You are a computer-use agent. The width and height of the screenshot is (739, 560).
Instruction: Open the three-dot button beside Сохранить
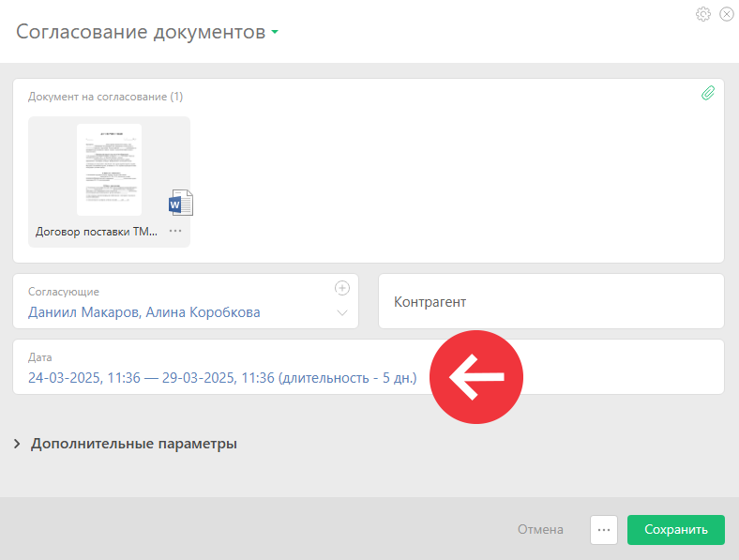pyautogui.click(x=604, y=530)
